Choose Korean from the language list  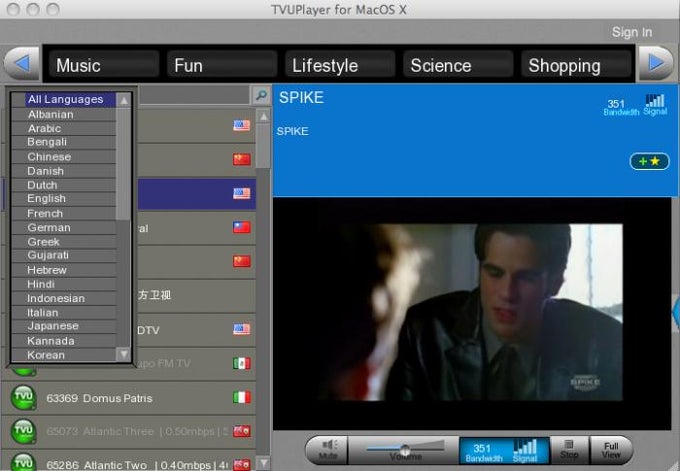click(x=64, y=355)
